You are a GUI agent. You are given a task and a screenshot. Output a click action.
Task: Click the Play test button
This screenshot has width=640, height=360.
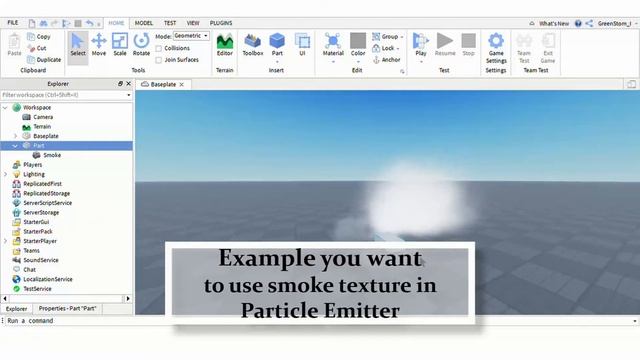[x=421, y=44]
